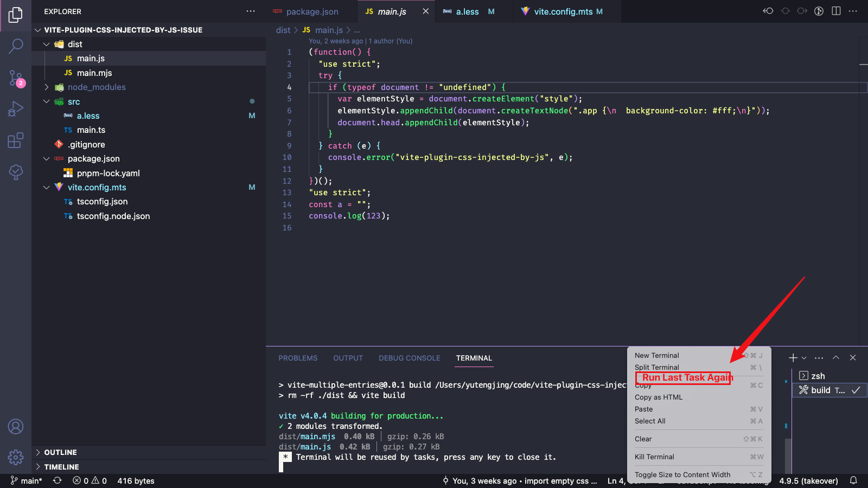868x488 pixels.
Task: Click the Split Editor icon in title bar
Action: [835, 11]
